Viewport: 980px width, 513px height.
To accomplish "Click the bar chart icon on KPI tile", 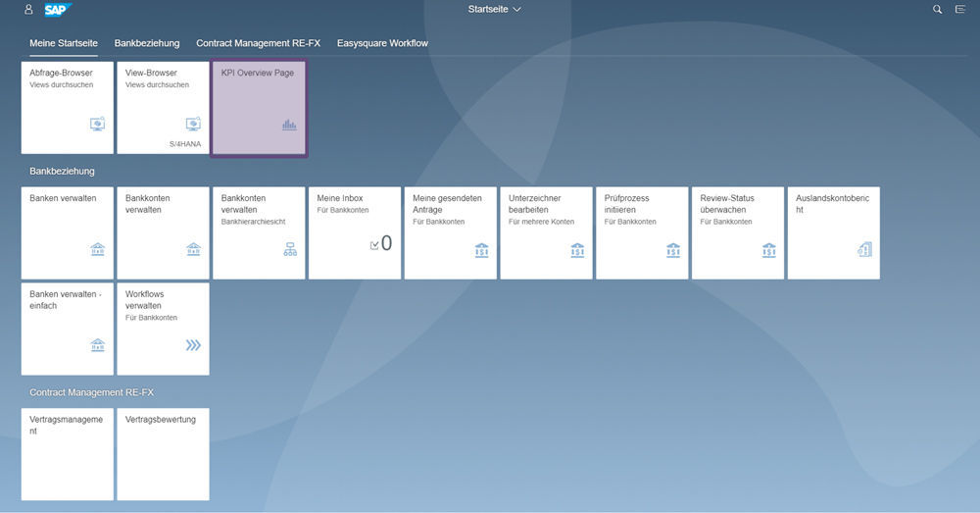I will (289, 125).
